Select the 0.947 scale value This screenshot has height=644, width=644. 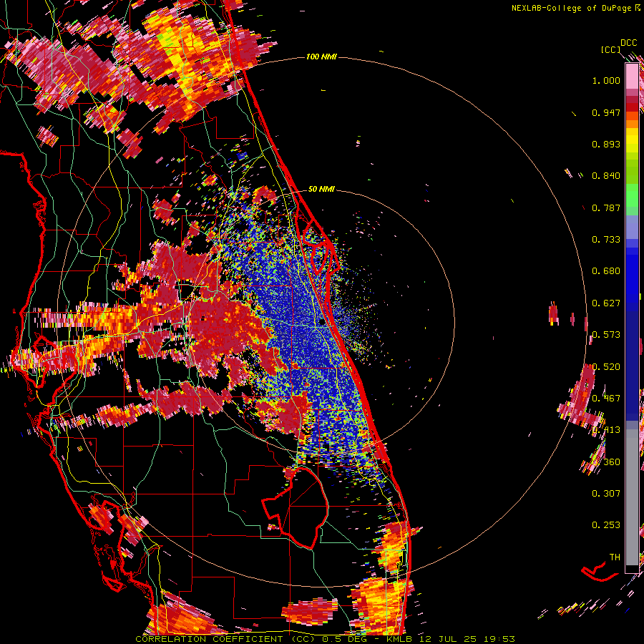pyautogui.click(x=606, y=112)
